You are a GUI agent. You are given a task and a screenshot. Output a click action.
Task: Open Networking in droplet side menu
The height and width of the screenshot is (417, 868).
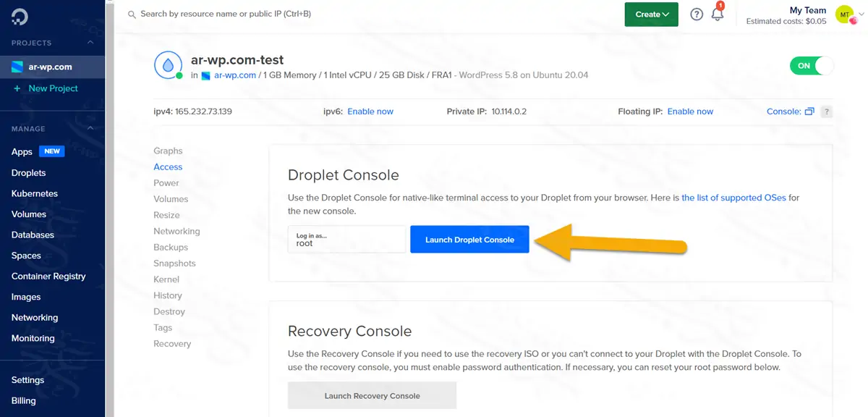[176, 231]
